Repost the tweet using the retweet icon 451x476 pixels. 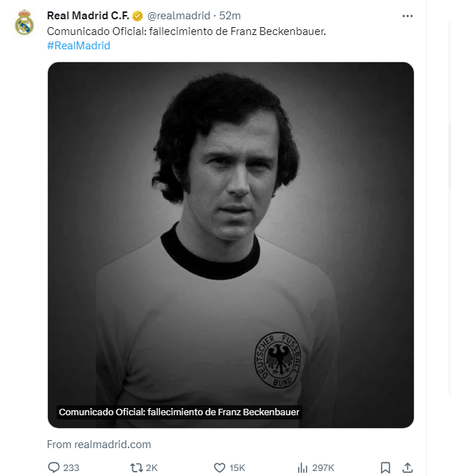coord(136,467)
